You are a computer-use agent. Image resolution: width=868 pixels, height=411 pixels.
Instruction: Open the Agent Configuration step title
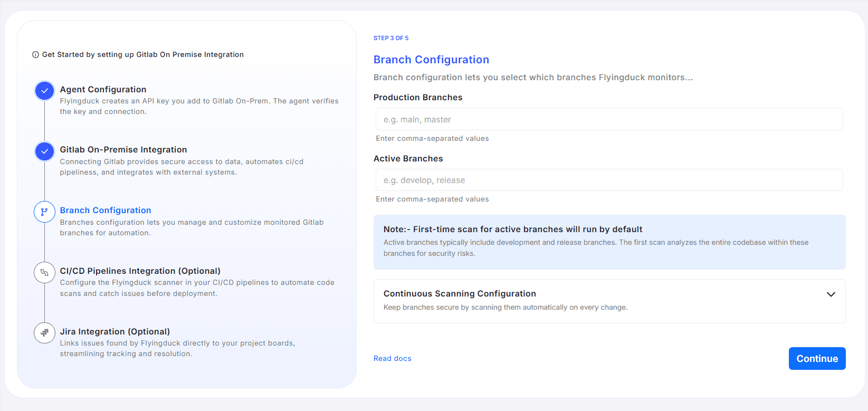(x=103, y=90)
